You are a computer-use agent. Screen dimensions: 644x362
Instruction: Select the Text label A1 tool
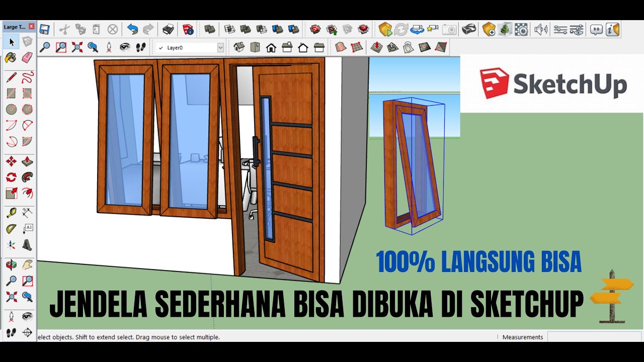[27, 229]
